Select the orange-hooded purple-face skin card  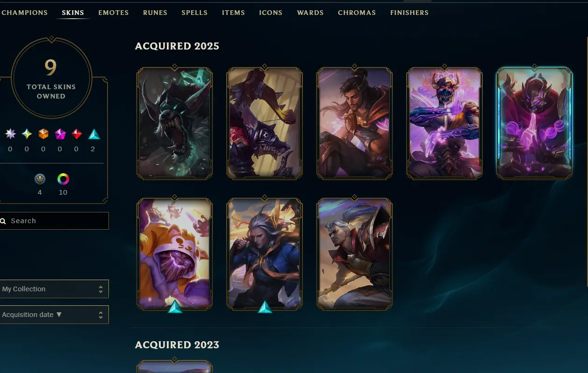tap(175, 253)
